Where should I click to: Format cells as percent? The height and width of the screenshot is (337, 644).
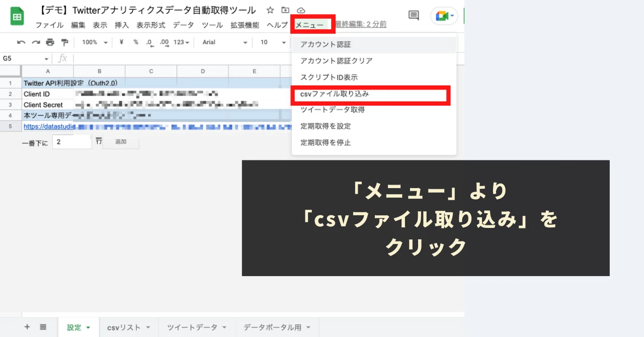click(x=136, y=42)
